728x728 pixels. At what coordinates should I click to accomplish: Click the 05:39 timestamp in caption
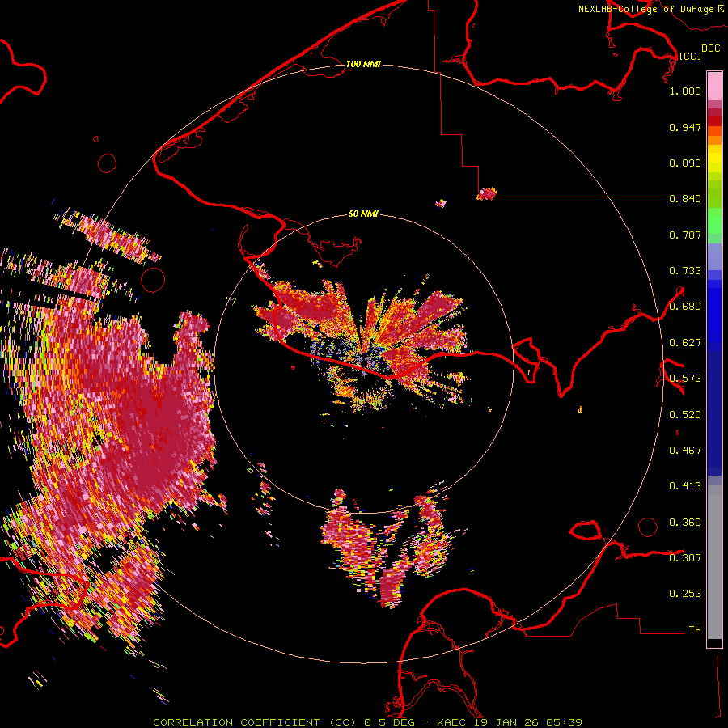(x=563, y=722)
